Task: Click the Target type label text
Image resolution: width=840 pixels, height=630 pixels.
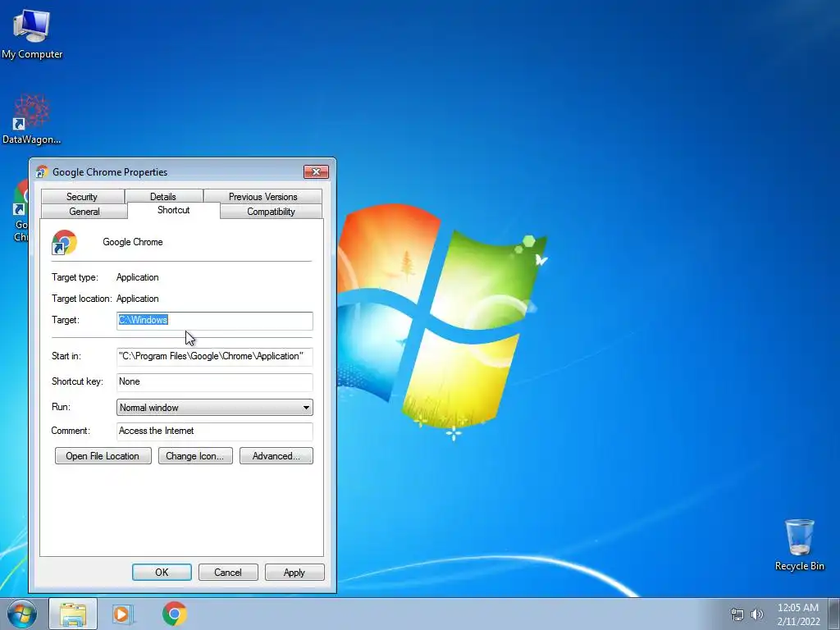Action: coord(75,277)
